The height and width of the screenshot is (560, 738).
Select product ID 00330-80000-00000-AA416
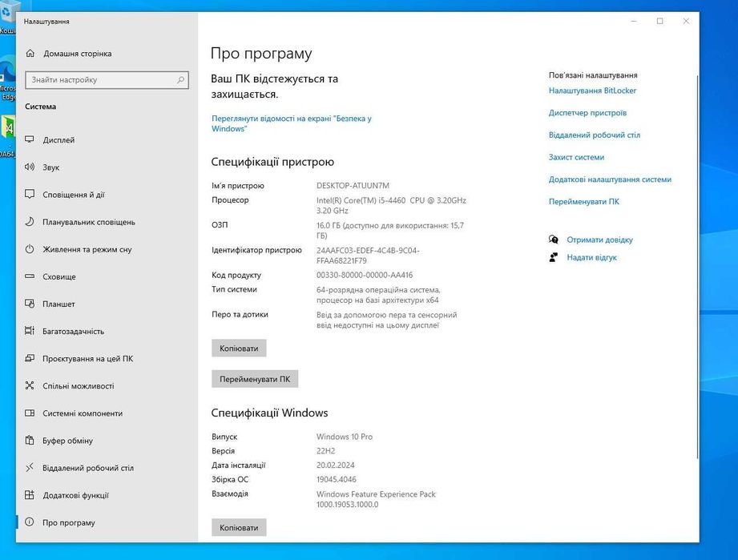pos(365,275)
